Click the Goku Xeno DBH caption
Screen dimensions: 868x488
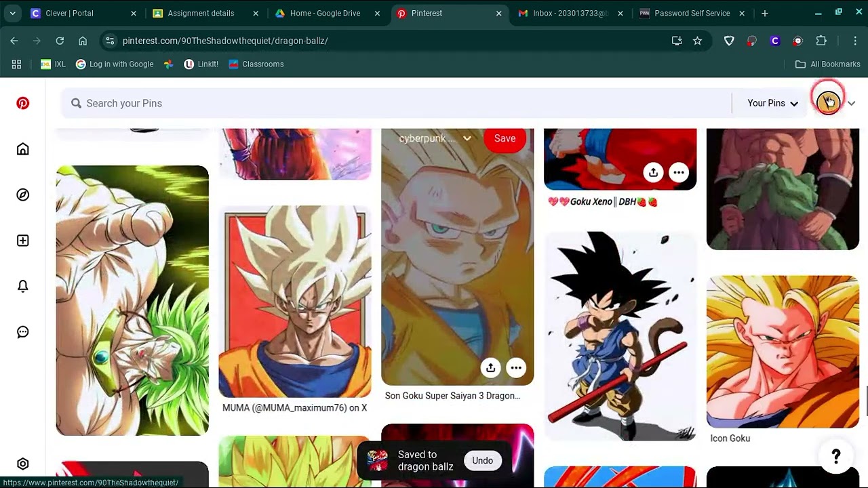602,201
